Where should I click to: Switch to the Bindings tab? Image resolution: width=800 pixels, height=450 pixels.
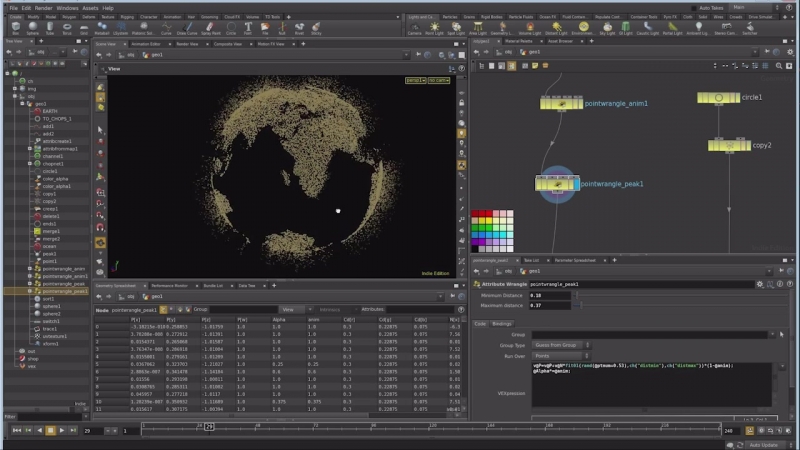pos(502,323)
